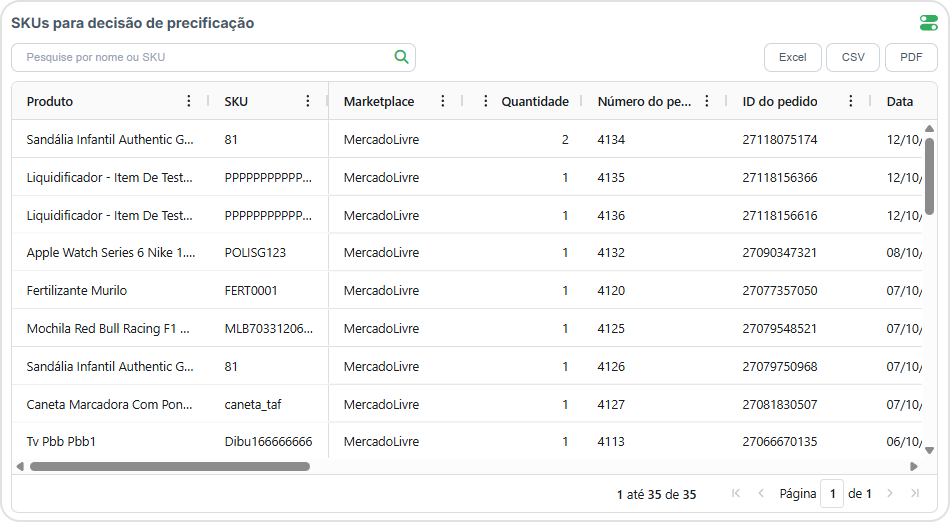
Task: Open the Produto column menu
Action: pyautogui.click(x=189, y=101)
